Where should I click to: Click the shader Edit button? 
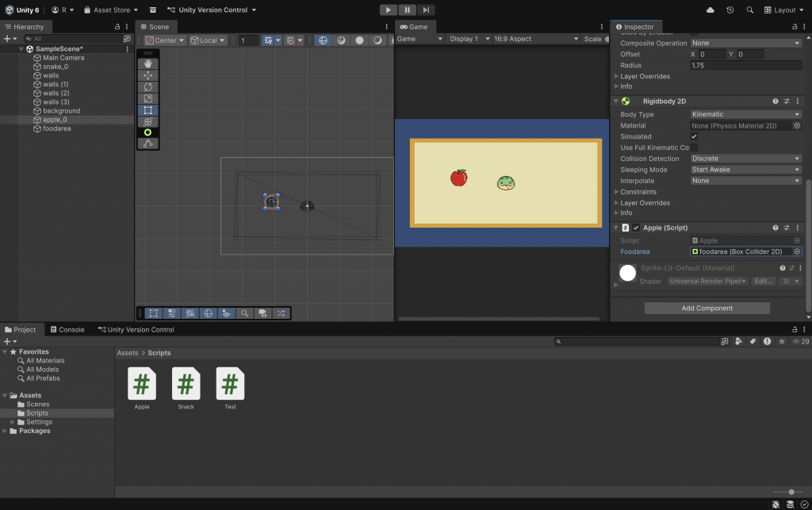764,281
